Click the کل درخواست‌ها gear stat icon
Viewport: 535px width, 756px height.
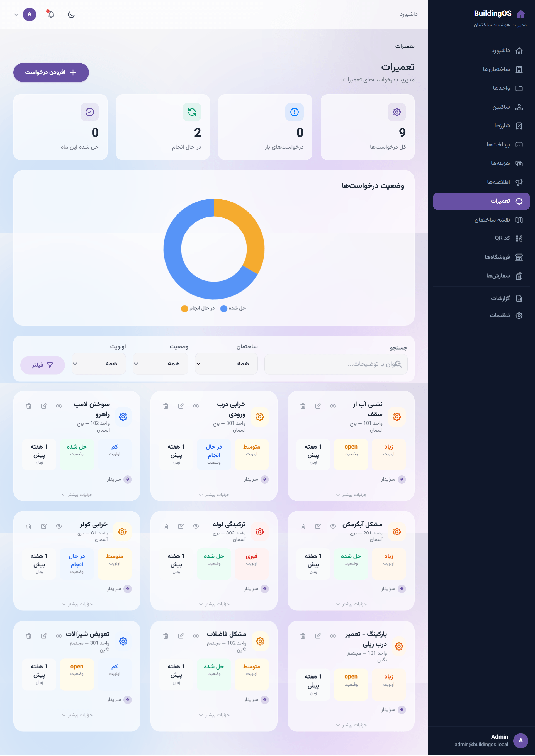(396, 112)
